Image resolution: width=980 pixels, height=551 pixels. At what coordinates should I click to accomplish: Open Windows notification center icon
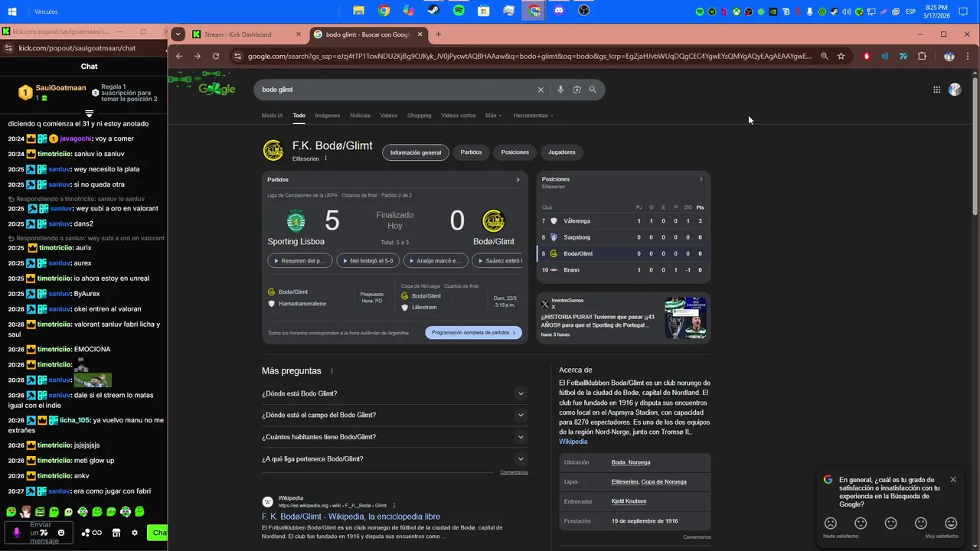click(963, 11)
